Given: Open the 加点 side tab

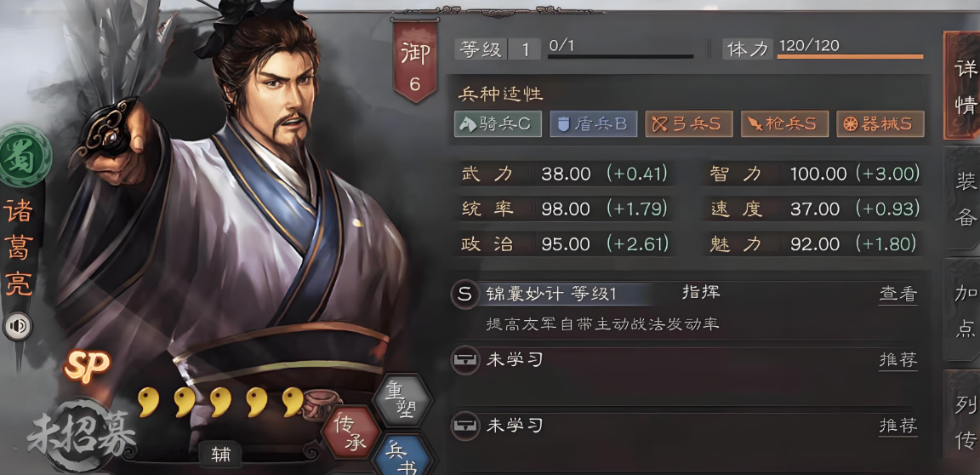Looking at the screenshot, I should pyautogui.click(x=962, y=310).
